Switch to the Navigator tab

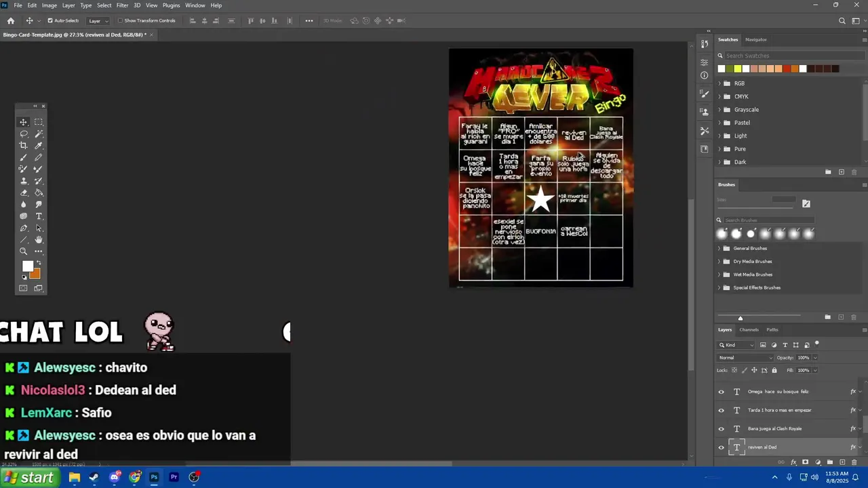pos(756,39)
